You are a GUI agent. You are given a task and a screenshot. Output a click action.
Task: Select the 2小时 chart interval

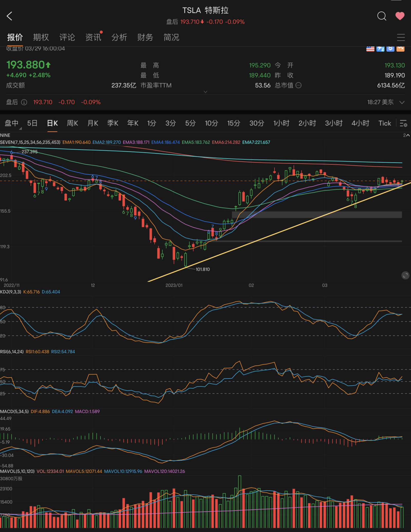tap(307, 123)
